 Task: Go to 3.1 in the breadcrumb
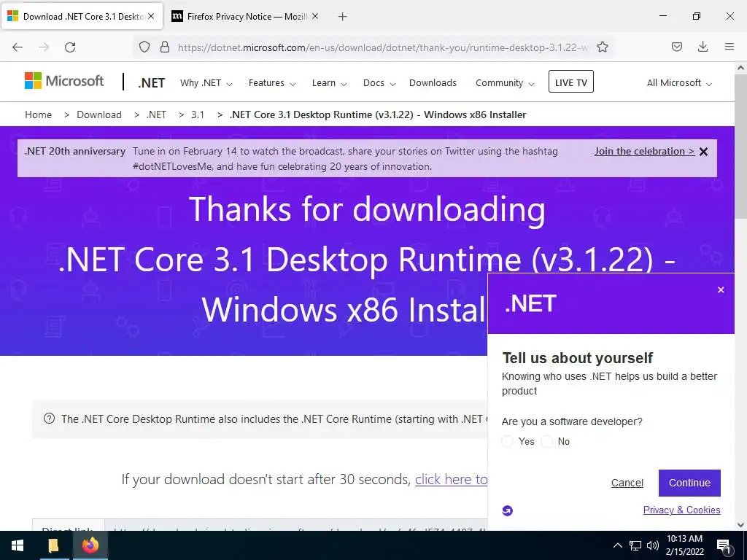(x=198, y=114)
